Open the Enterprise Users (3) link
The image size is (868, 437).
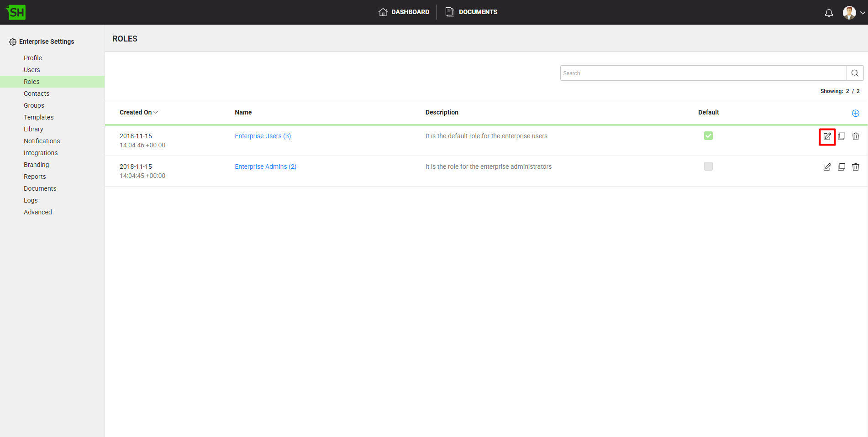[x=263, y=136]
